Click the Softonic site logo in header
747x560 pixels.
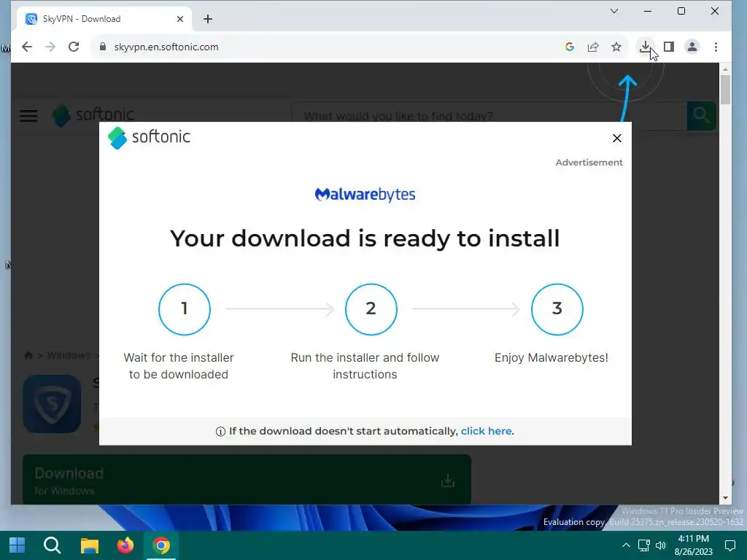tap(93, 115)
